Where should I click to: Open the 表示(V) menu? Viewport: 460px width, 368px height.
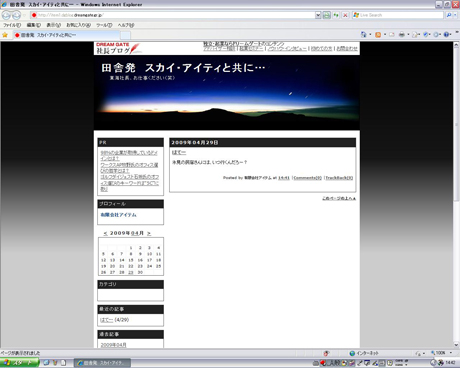point(53,25)
